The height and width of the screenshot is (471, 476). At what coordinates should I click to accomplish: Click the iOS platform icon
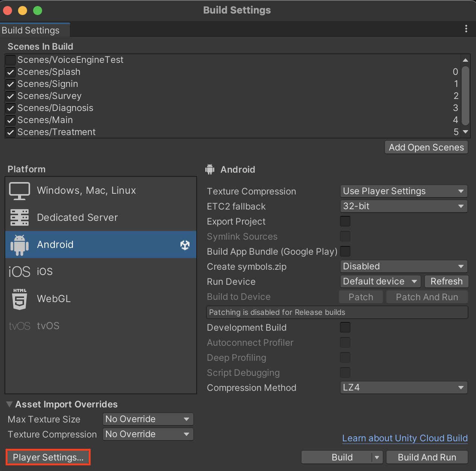[x=19, y=272]
